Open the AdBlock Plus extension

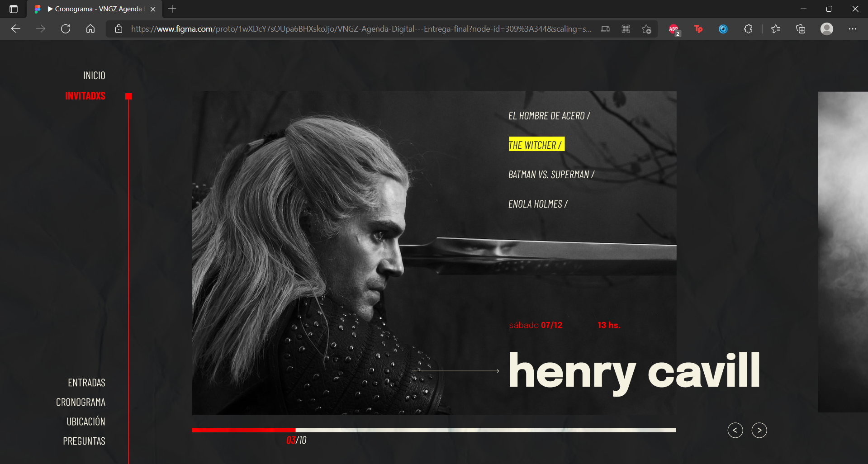[x=674, y=29]
